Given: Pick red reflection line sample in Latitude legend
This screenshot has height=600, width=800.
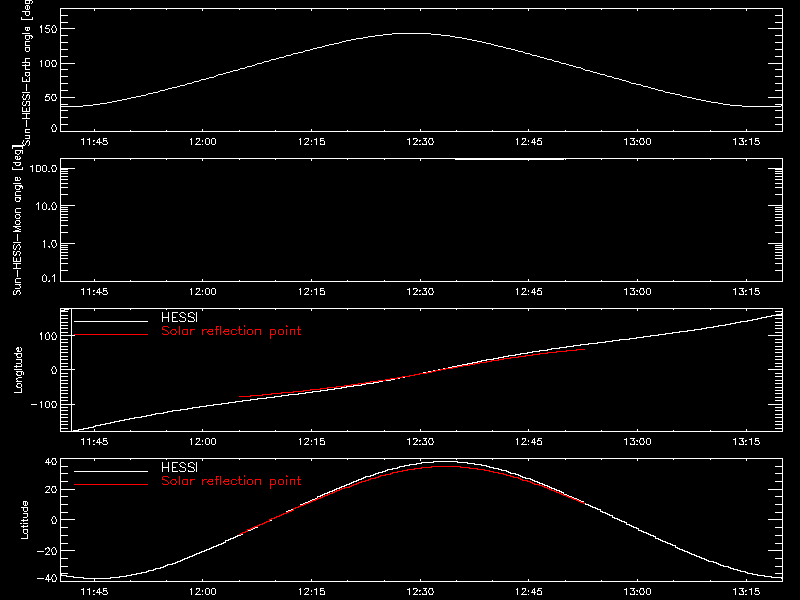Looking at the screenshot, I should [111, 484].
